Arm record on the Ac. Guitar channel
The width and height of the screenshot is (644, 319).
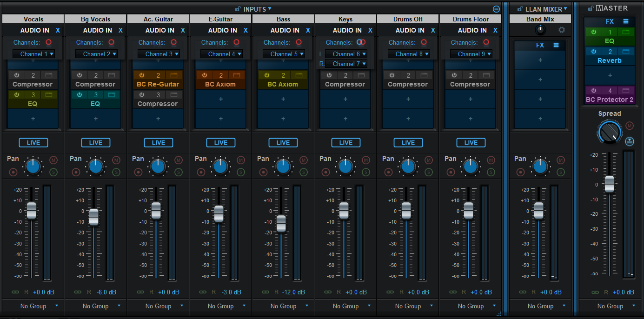click(x=138, y=172)
